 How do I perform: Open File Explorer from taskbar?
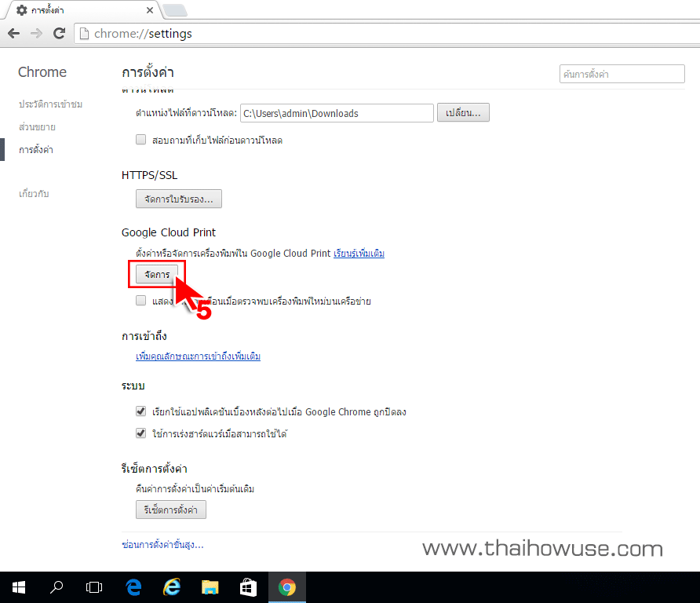tap(210, 587)
